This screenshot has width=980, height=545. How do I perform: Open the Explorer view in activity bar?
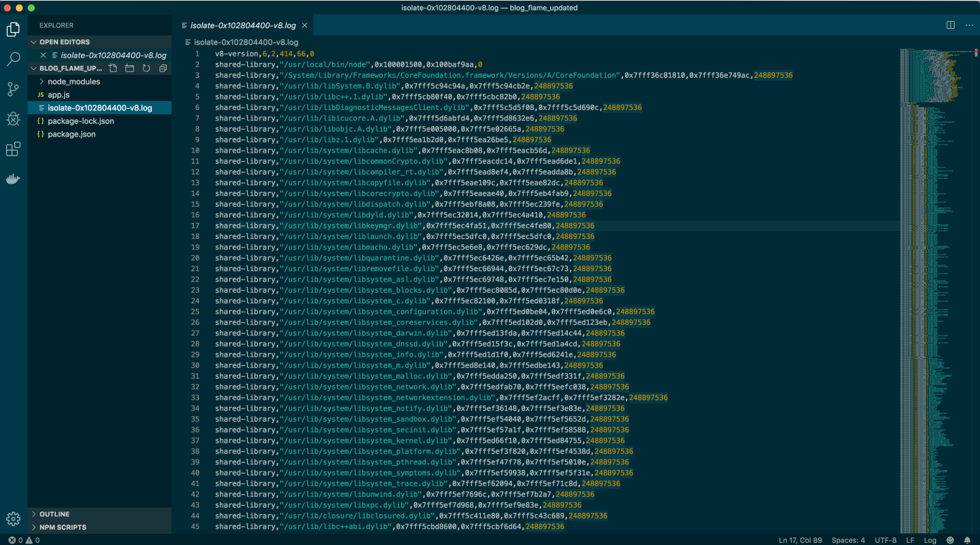point(13,29)
